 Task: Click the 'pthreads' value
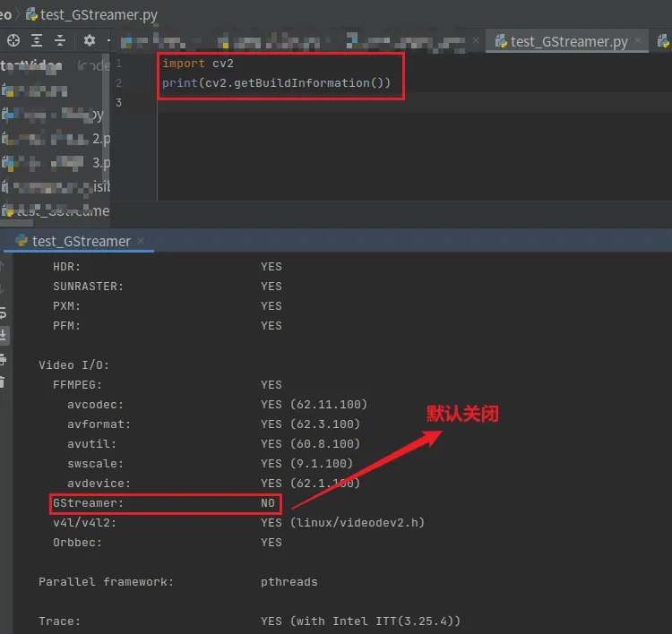click(289, 582)
